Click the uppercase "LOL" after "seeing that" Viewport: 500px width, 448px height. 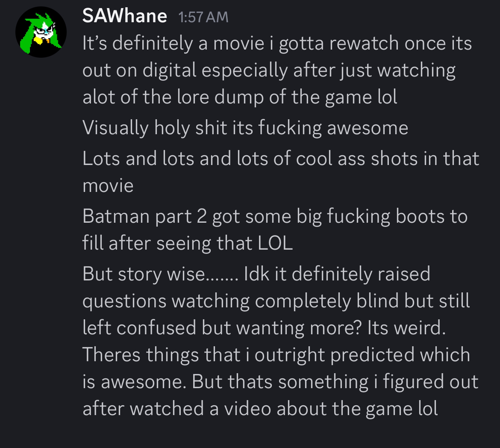(275, 244)
